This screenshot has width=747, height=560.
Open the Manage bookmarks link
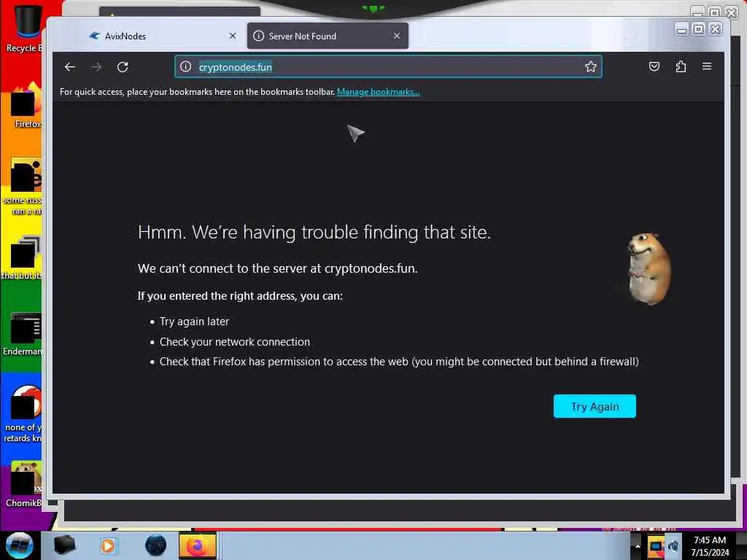379,92
